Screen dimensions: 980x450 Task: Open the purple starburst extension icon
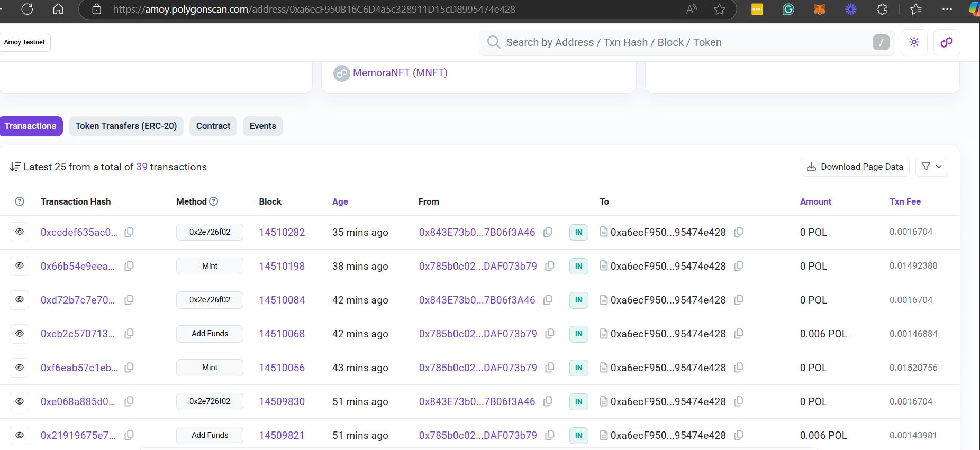click(x=850, y=9)
